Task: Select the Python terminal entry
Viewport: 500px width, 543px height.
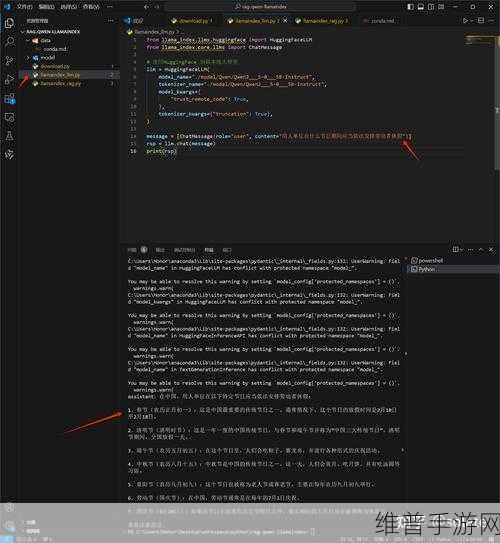Action: pyautogui.click(x=423, y=269)
